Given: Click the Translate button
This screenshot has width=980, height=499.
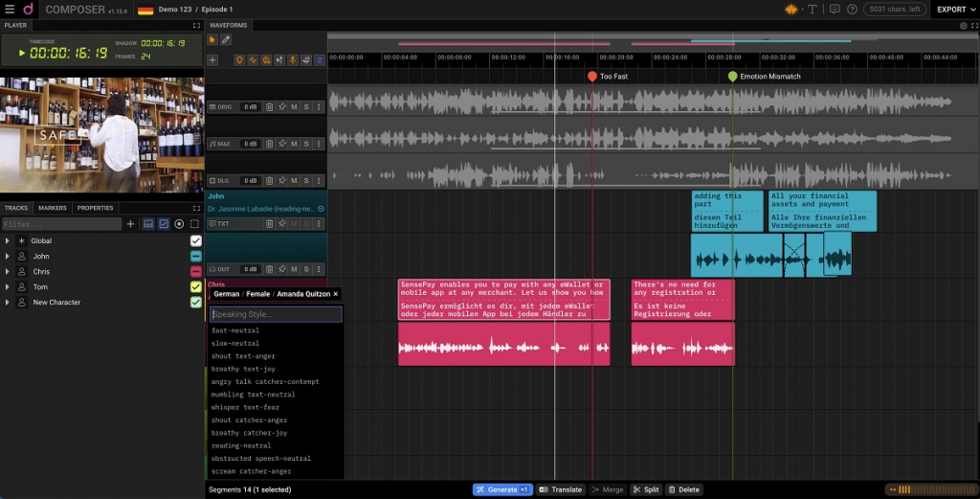Looking at the screenshot, I should pyautogui.click(x=561, y=489).
